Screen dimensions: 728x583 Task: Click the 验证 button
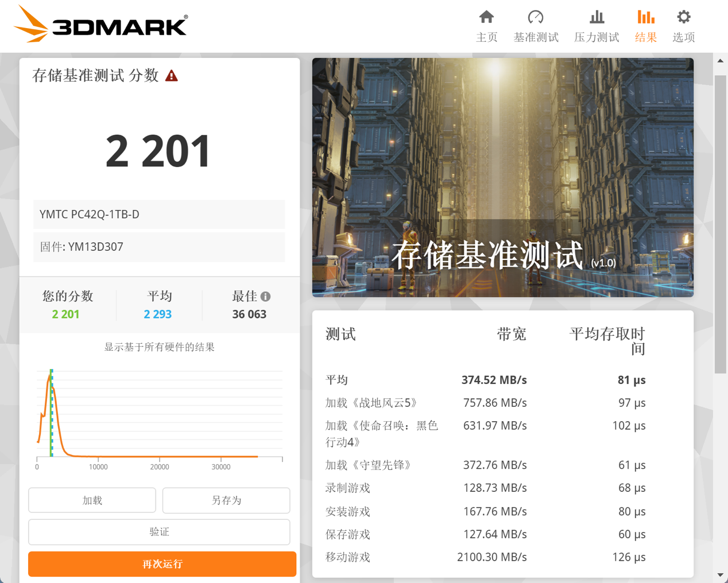(159, 532)
